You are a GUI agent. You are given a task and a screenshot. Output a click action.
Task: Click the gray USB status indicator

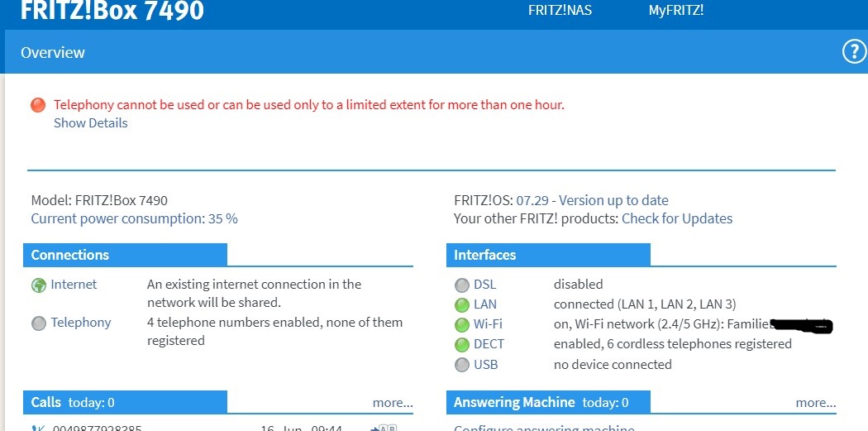pos(461,365)
